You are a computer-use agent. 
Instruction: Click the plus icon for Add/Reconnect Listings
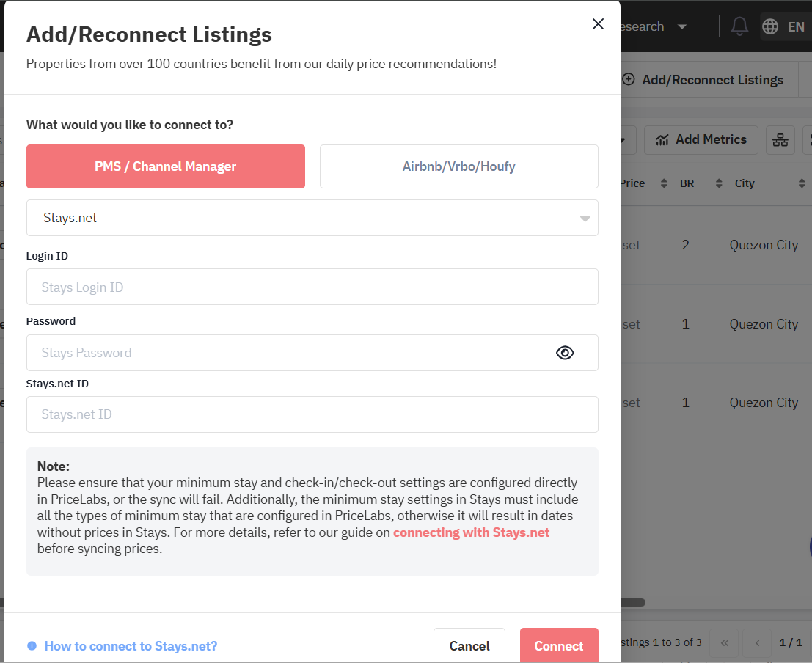click(628, 80)
